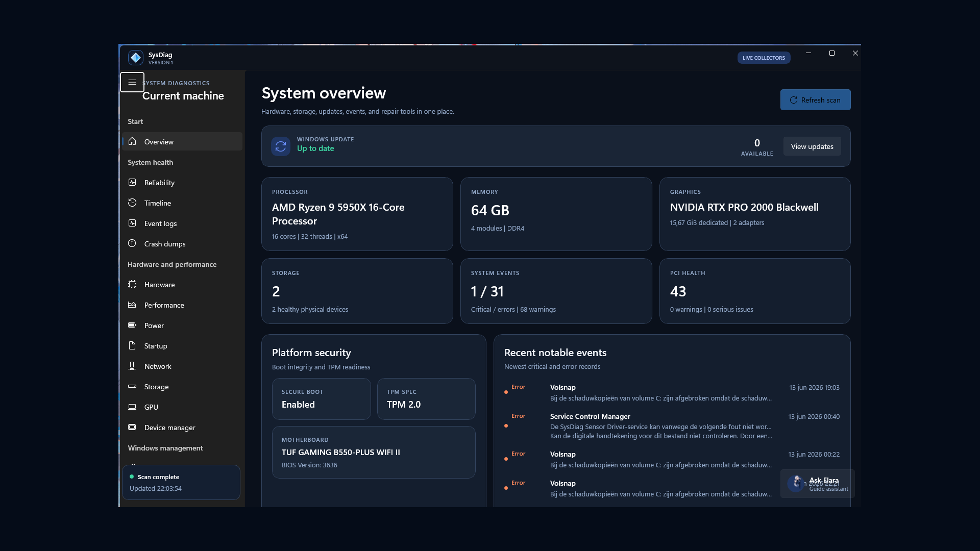Select GPU in the sidebar

pos(182,407)
